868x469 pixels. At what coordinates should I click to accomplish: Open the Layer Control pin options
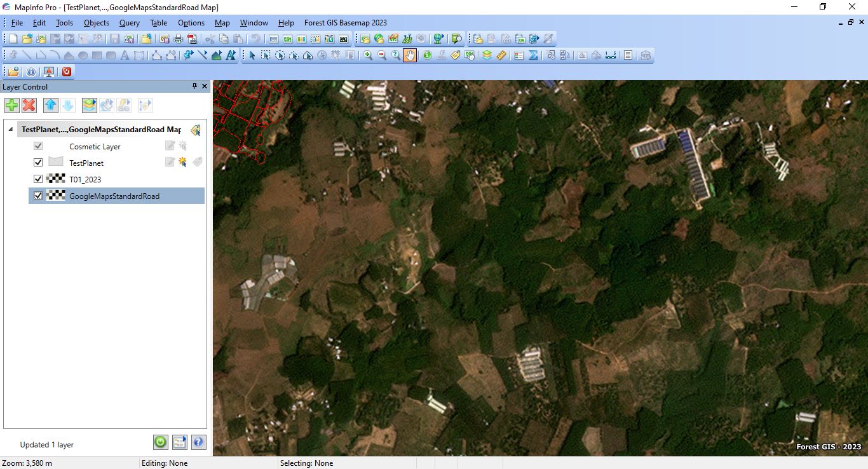click(x=194, y=86)
